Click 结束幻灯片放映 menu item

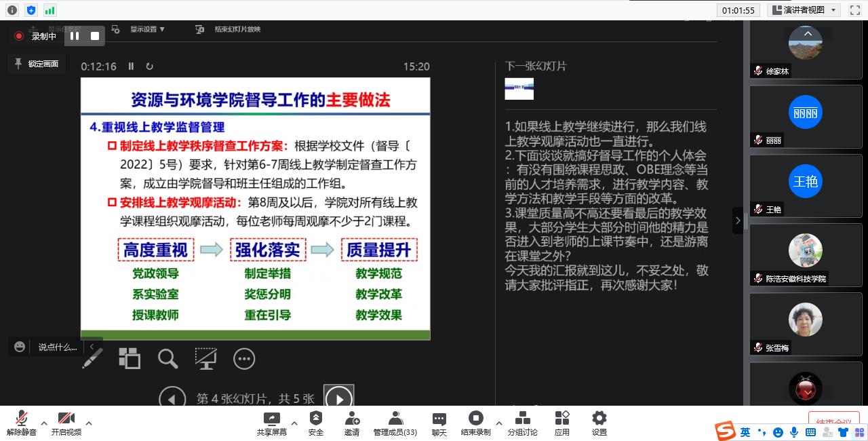[x=237, y=29]
